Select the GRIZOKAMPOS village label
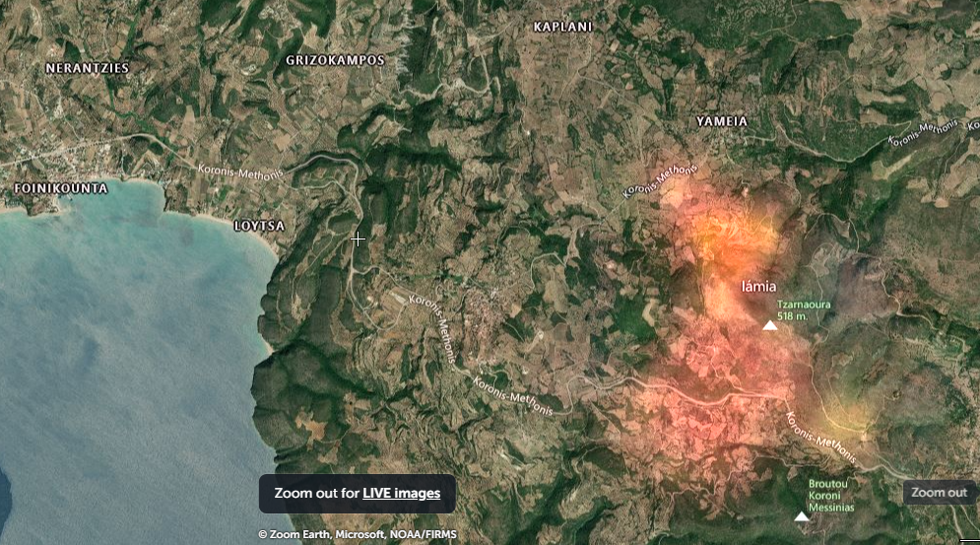980x545 pixels. coord(335,61)
